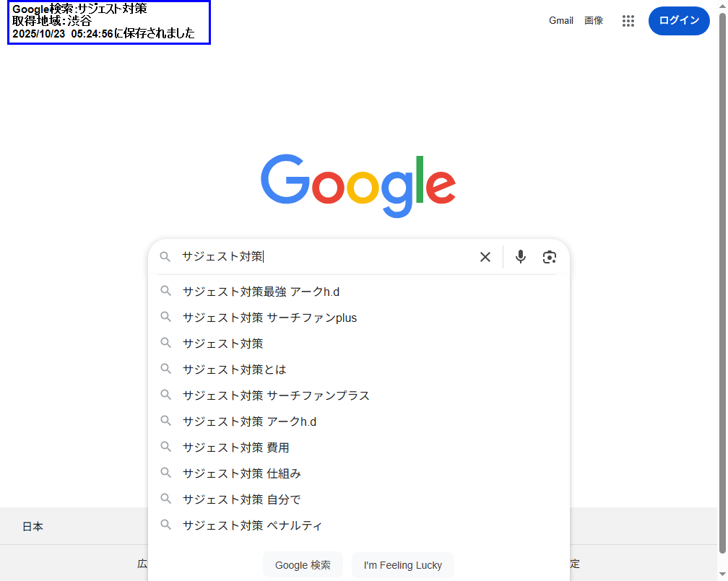Image resolution: width=728 pixels, height=581 pixels.
Task: Click the magnifier icon beside サジェスト対策 費用
Action: coord(166,447)
